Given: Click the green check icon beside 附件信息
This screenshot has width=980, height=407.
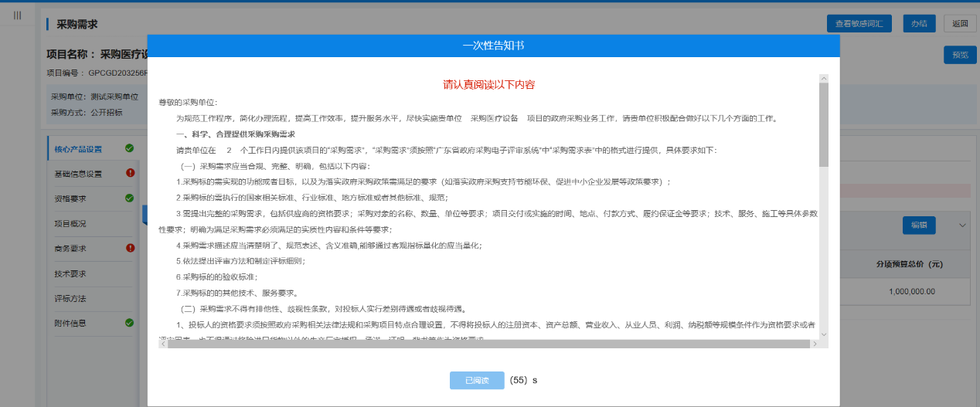Looking at the screenshot, I should click(x=130, y=323).
